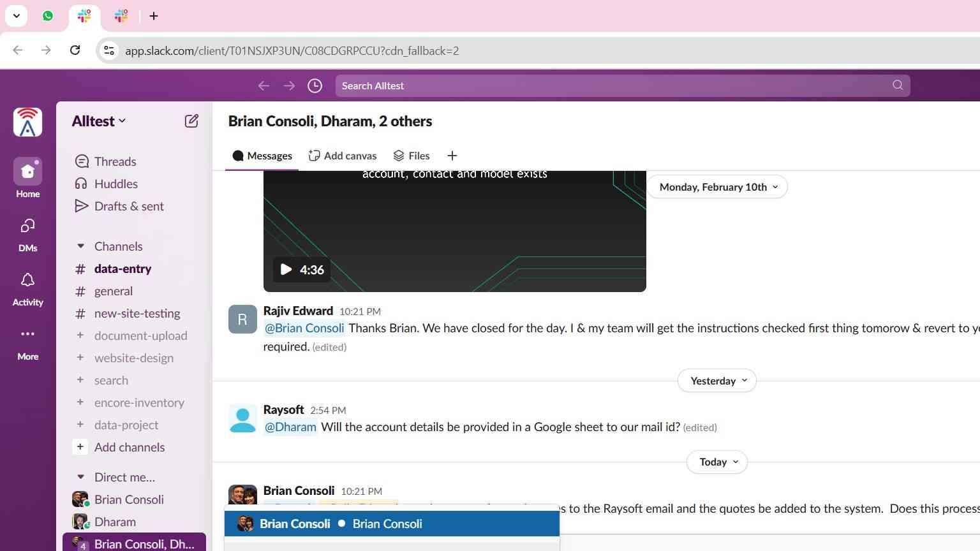Image resolution: width=980 pixels, height=551 pixels.
Task: Open the Alltest workspace dropdown
Action: point(99,121)
